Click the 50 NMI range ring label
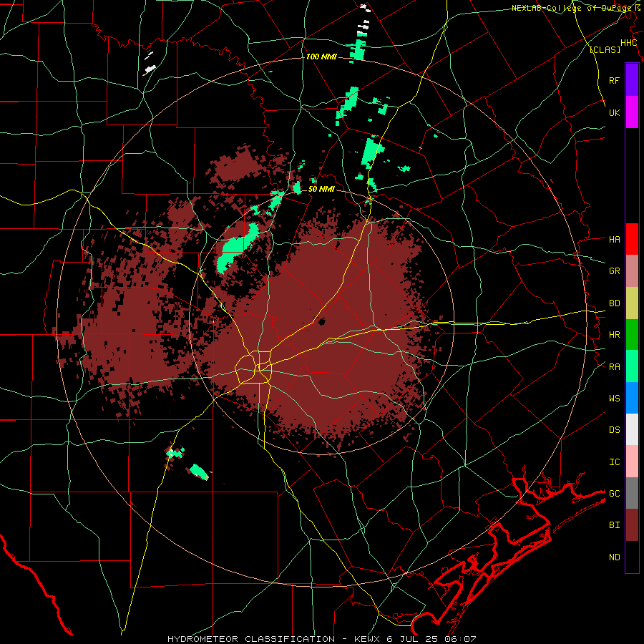Image resolution: width=644 pixels, height=644 pixels. coord(321,190)
